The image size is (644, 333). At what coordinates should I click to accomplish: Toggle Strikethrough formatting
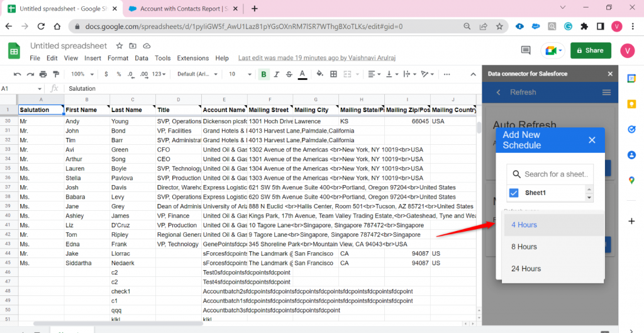click(x=289, y=74)
